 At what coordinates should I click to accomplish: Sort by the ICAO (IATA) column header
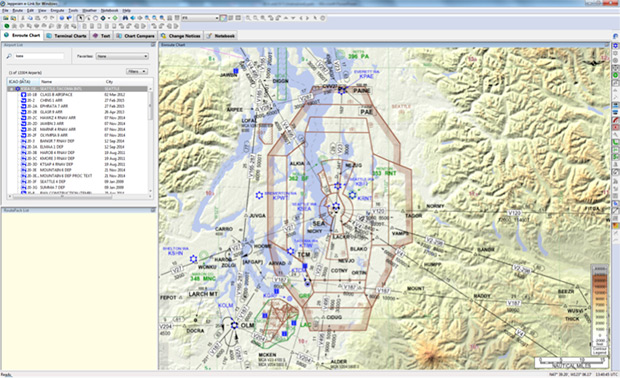pyautogui.click(x=23, y=81)
